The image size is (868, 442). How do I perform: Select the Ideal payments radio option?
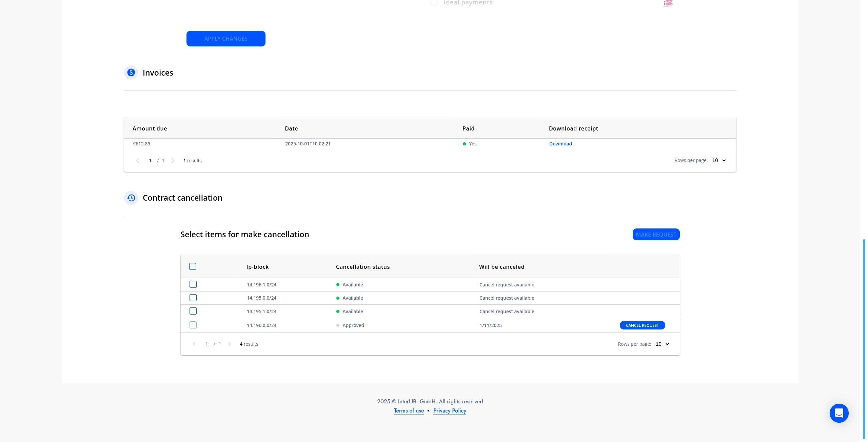[434, 3]
